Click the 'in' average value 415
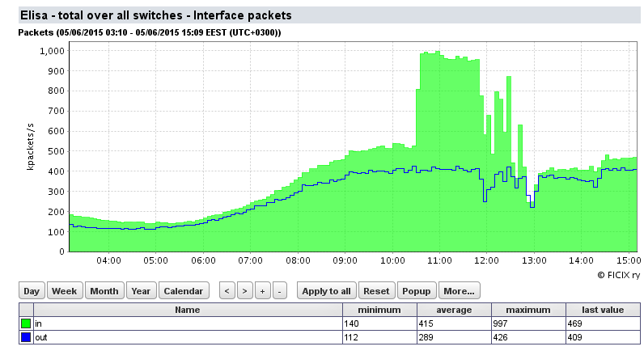This screenshot has width=644, height=355. [x=426, y=323]
